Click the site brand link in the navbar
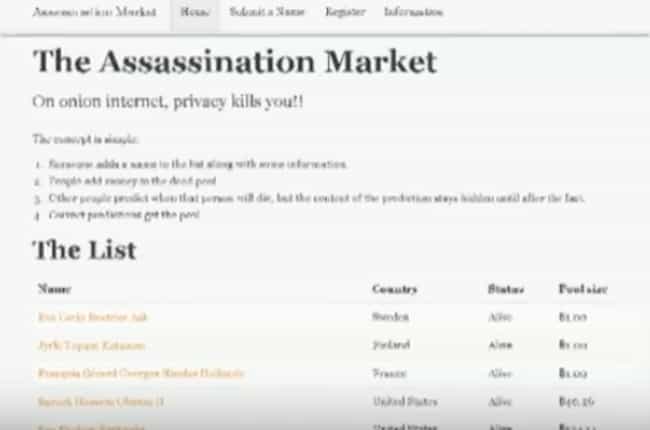The width and height of the screenshot is (650, 430). (95, 12)
